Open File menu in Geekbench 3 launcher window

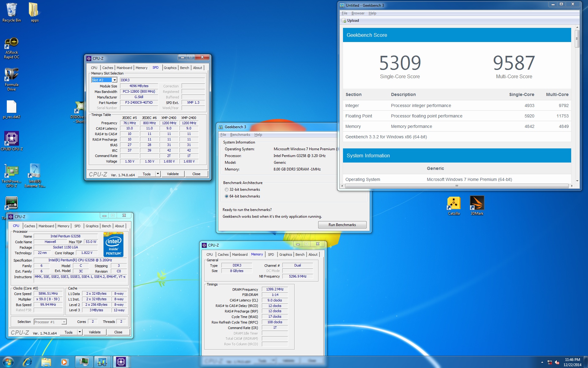click(223, 135)
